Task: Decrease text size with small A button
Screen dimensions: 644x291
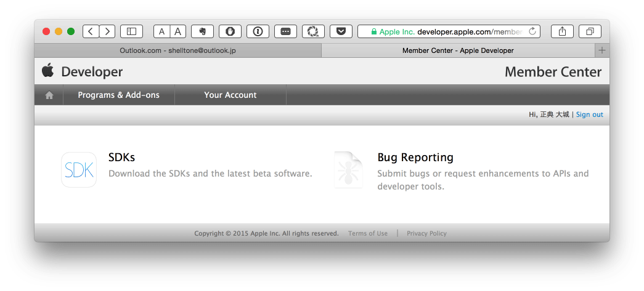Action: click(162, 31)
